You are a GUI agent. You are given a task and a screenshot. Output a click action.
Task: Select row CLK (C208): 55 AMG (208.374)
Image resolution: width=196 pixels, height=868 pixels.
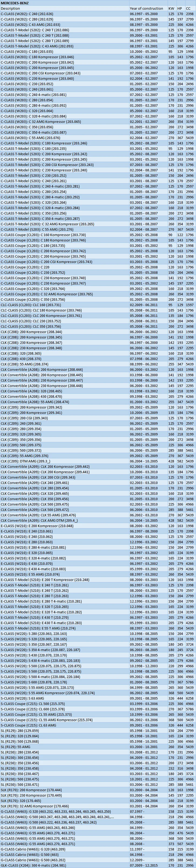[98, 364]
